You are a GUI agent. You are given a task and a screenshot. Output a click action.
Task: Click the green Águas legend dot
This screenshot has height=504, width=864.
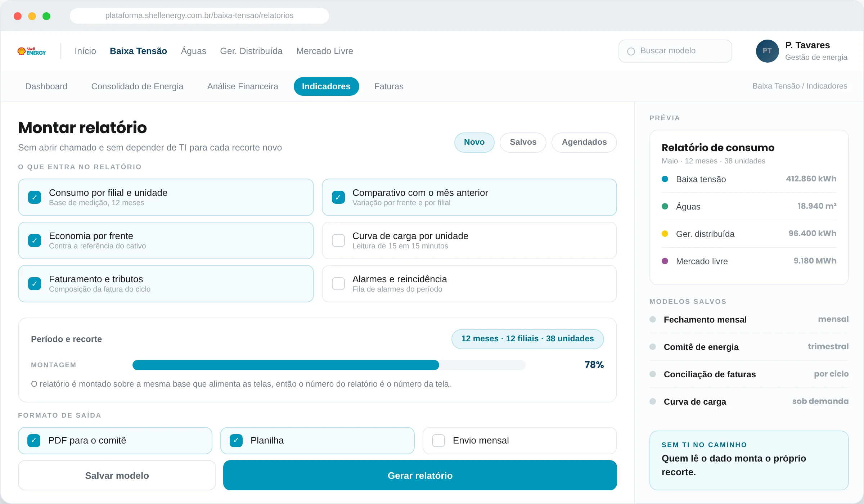click(665, 206)
